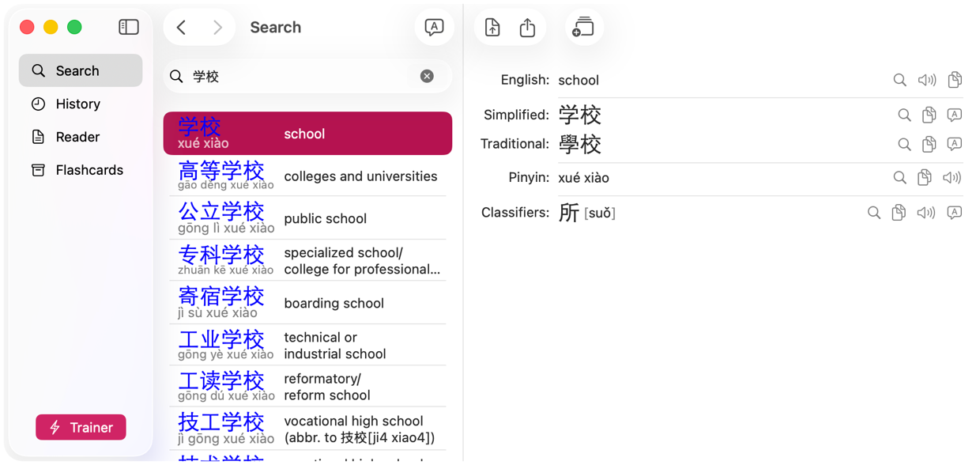Image resolution: width=980 pixels, height=465 pixels.
Task: Add entry to flashcards deck icon
Action: pyautogui.click(x=583, y=28)
